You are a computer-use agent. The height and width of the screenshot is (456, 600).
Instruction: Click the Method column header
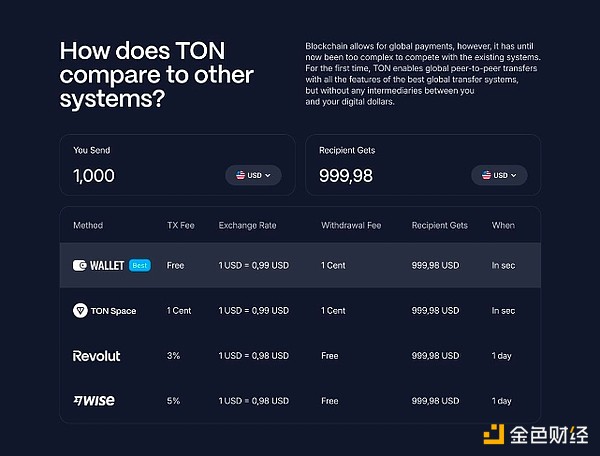click(88, 226)
